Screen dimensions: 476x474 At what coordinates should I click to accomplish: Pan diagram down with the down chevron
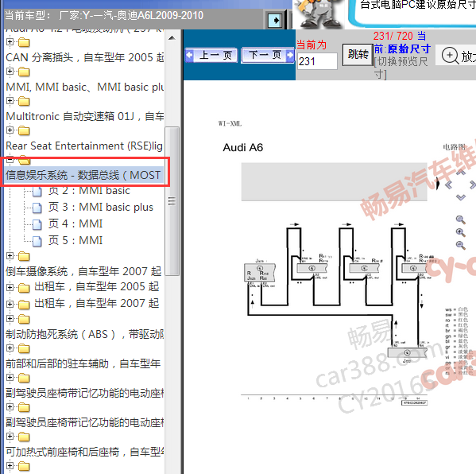click(x=461, y=197)
